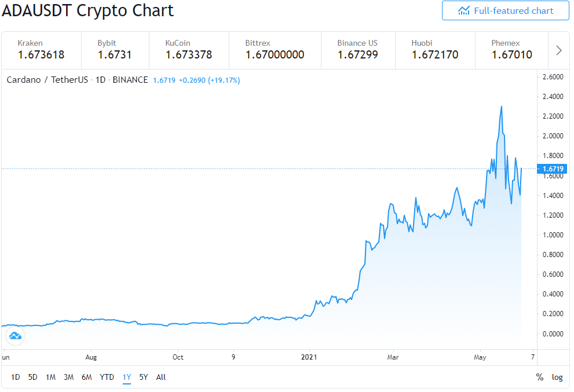The image size is (574, 392).
Task: Show the 5Y time range
Action: [x=144, y=377]
